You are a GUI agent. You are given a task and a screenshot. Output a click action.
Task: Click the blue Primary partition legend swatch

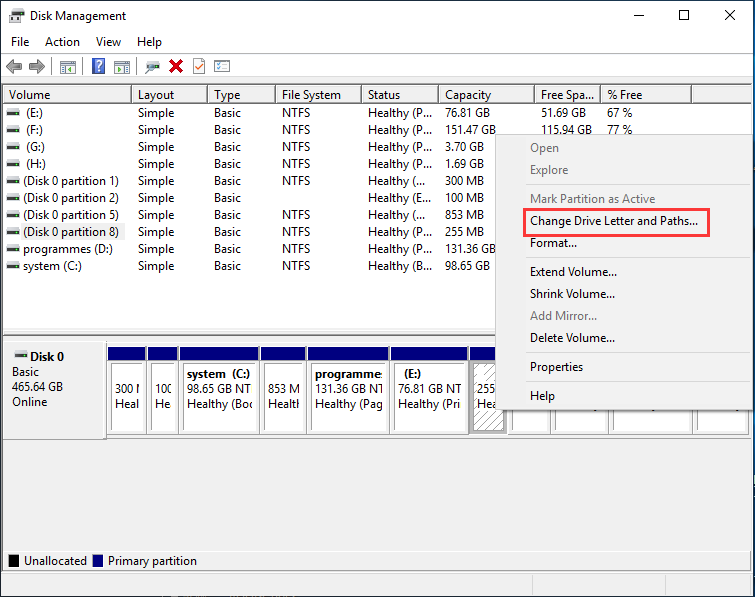point(98,561)
